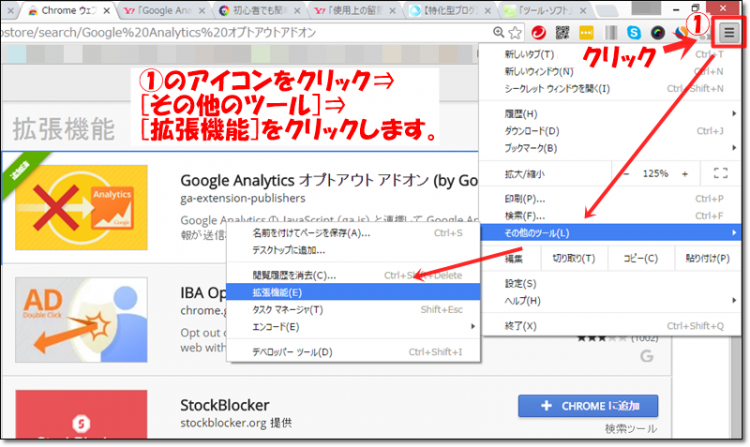Open ダウンロード(D) from menu
The width and height of the screenshot is (750, 447).
[610, 131]
